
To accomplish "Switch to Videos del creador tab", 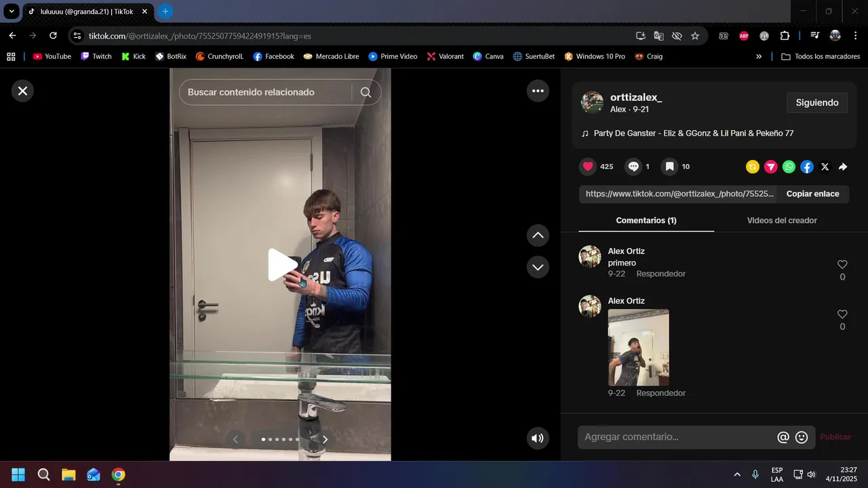I will tap(782, 220).
